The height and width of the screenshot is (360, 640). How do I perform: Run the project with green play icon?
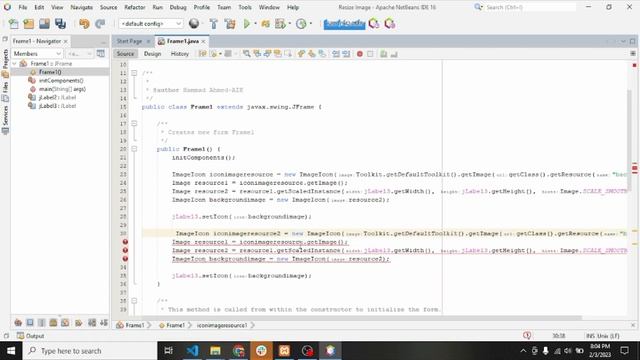click(x=247, y=24)
